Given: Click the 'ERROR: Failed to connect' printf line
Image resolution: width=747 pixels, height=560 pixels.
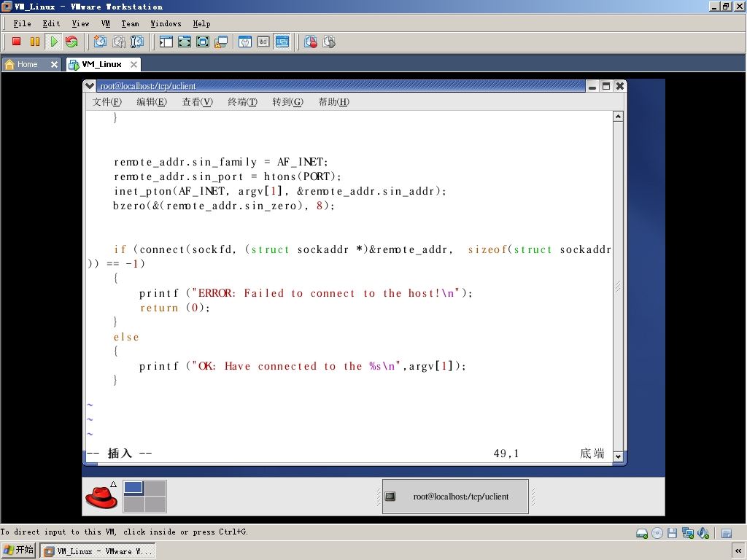Looking at the screenshot, I should tap(306, 293).
